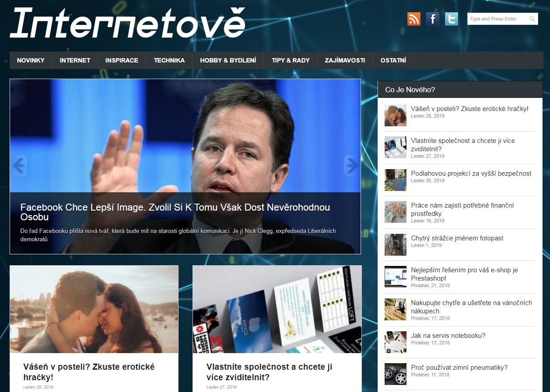Click date 'Leden 1, 2019' in sidebar

tap(426, 246)
